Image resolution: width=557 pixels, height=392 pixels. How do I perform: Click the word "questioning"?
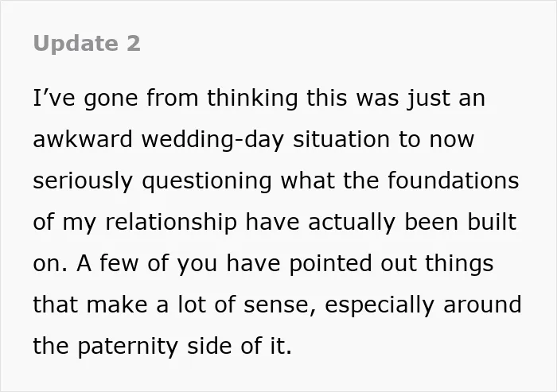[x=207, y=181]
